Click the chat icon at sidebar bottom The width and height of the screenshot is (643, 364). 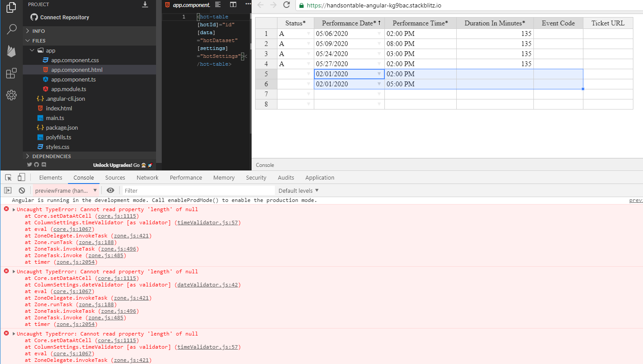click(x=44, y=165)
